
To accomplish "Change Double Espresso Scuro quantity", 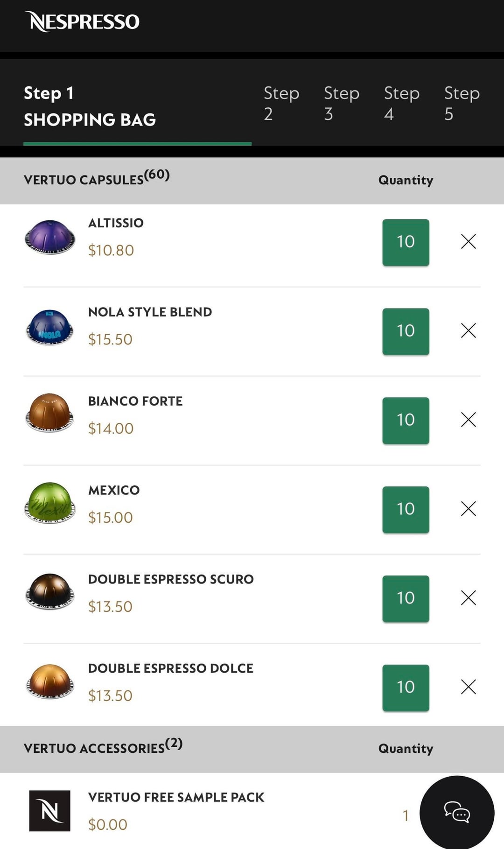I will [x=406, y=599].
